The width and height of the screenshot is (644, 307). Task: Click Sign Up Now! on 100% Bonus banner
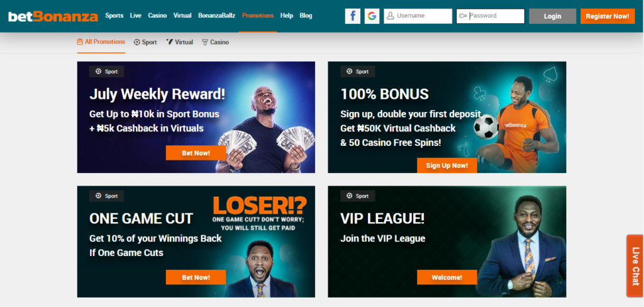pyautogui.click(x=447, y=165)
